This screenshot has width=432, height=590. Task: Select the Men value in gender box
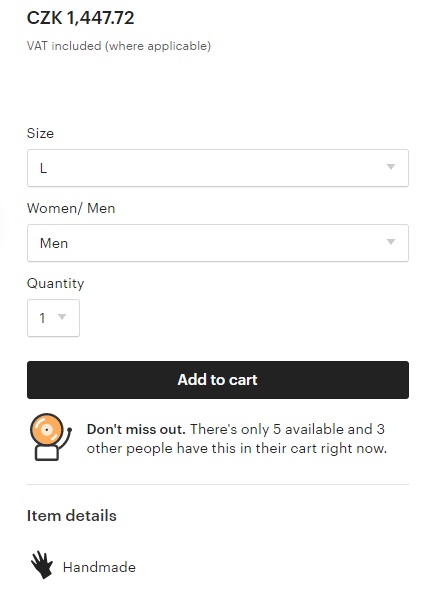coord(54,243)
